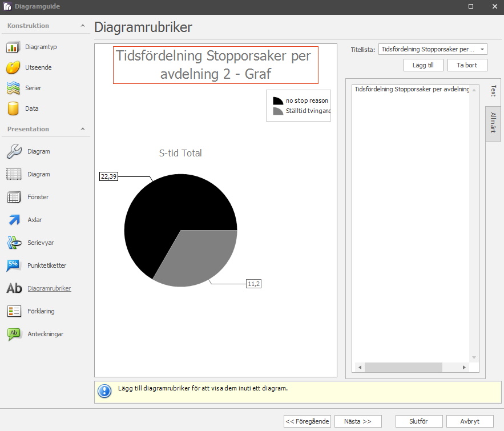504x431 pixels.
Task: Click the Serievyar sidebar label
Action: [41, 243]
